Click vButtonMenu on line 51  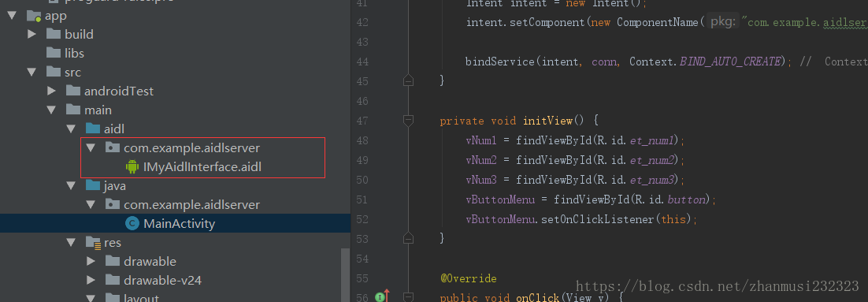(x=500, y=199)
